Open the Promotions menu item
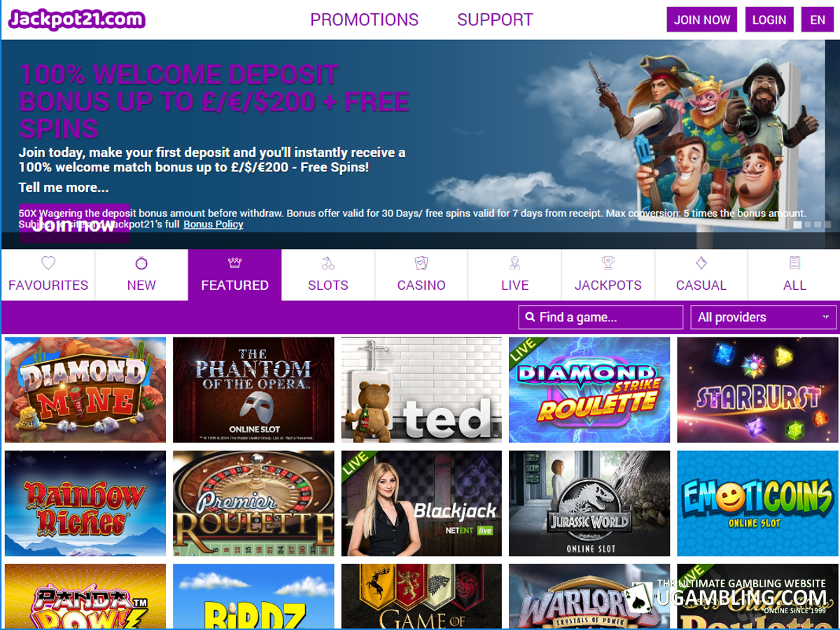This screenshot has width=840, height=630. pos(364,20)
